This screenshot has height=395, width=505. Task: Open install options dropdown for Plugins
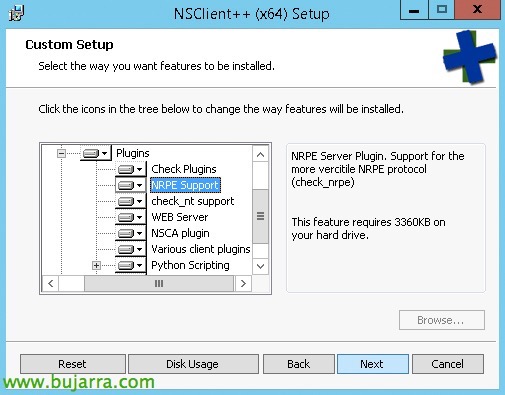pos(96,153)
